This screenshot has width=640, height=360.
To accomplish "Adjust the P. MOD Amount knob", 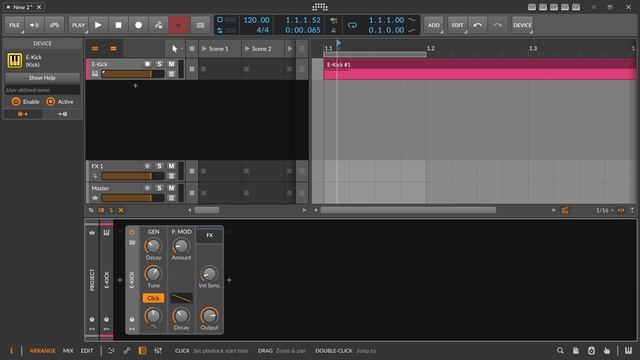I will click(181, 246).
